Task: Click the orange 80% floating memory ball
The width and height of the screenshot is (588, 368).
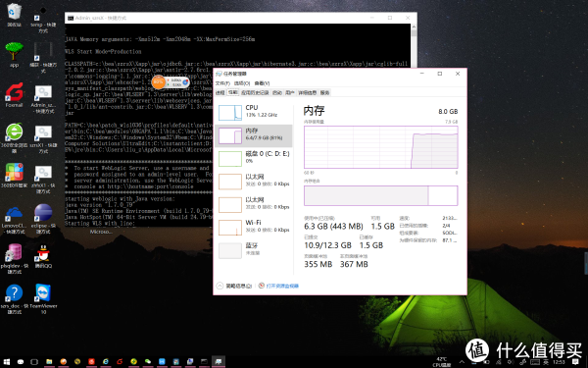Action: point(159,81)
